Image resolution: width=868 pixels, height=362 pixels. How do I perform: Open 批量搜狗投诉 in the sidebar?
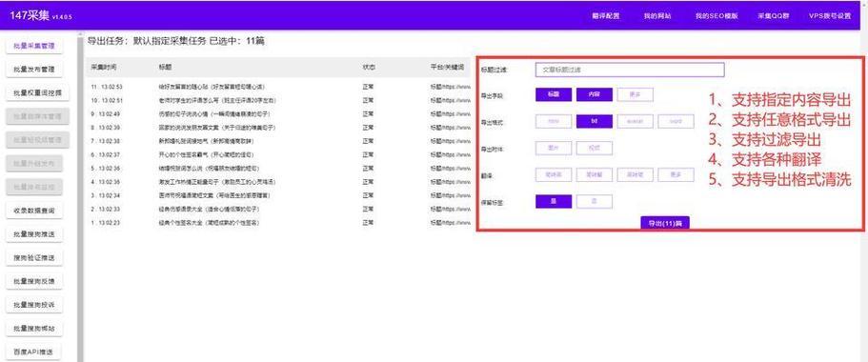[34, 305]
